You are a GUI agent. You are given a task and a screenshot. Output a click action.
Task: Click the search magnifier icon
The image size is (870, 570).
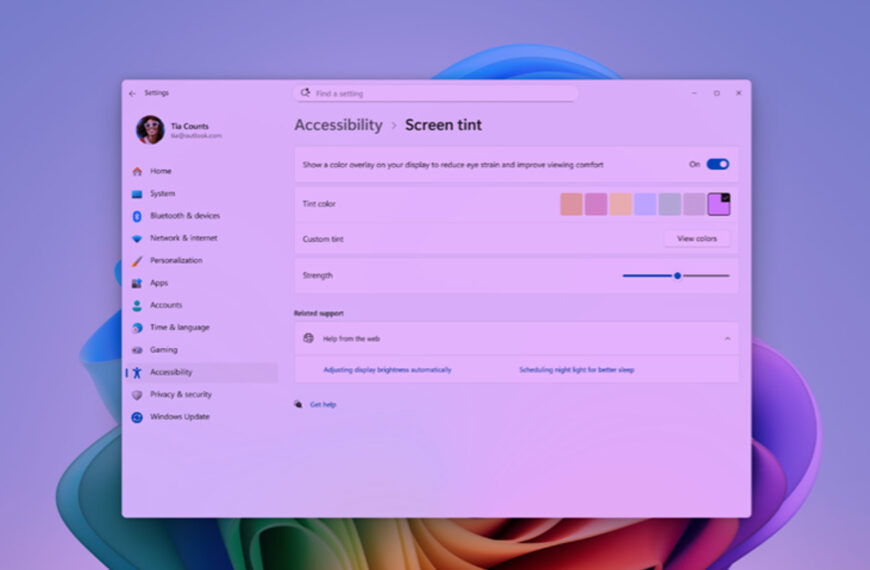click(x=305, y=93)
